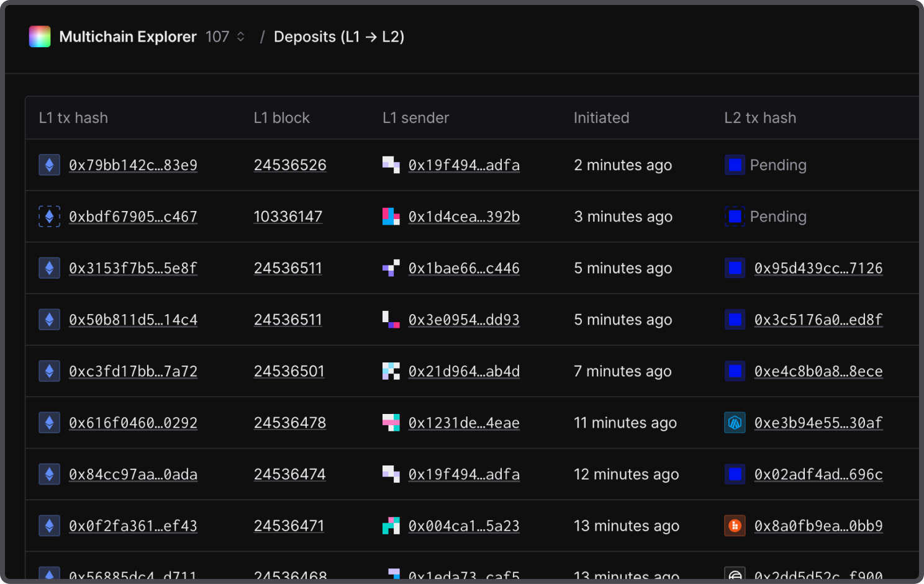Open L1 block 24536526

[x=290, y=165]
